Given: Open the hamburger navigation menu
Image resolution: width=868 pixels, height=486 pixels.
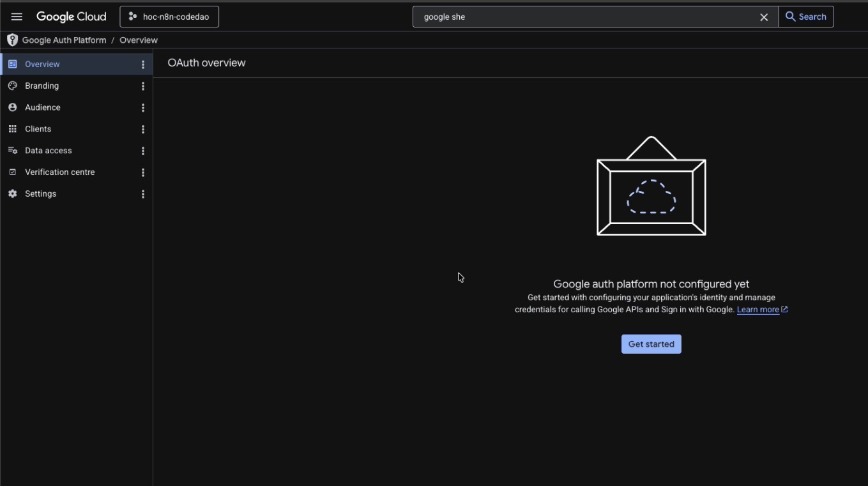Looking at the screenshot, I should pos(17,17).
